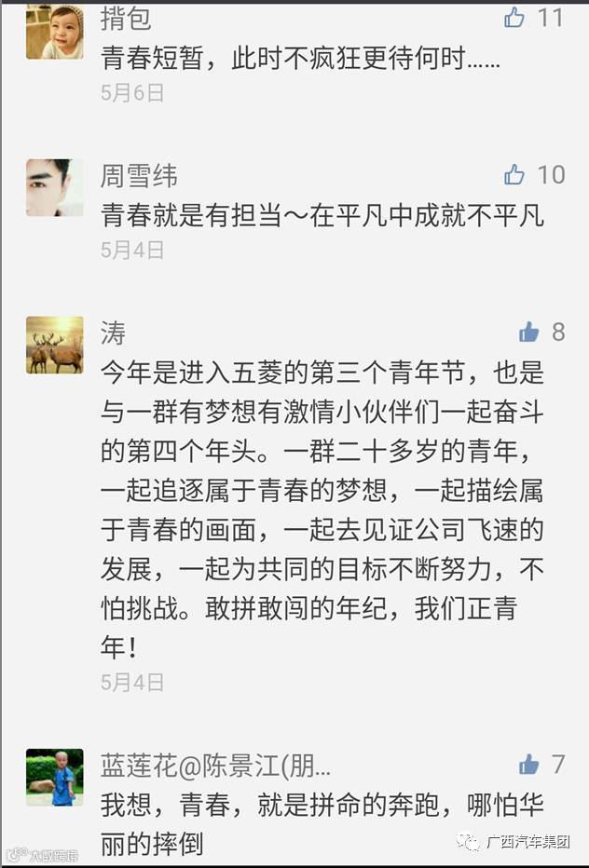The width and height of the screenshot is (589, 868).
Task: Tap the like count 7
Action: pos(558,765)
